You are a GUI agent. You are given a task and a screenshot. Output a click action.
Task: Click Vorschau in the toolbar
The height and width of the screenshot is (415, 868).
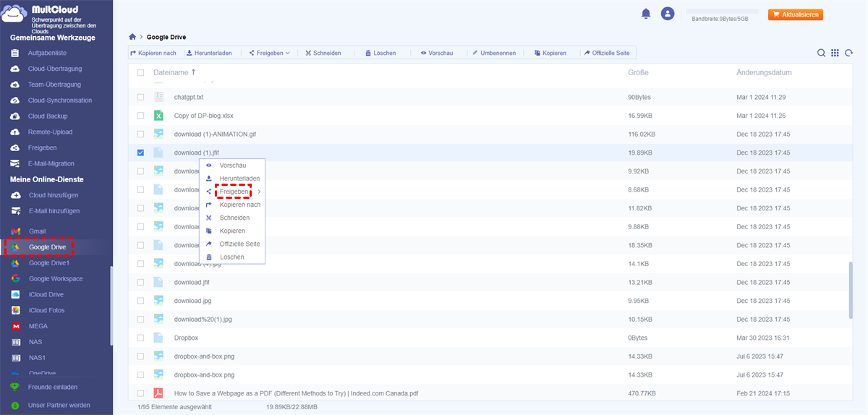coord(437,53)
